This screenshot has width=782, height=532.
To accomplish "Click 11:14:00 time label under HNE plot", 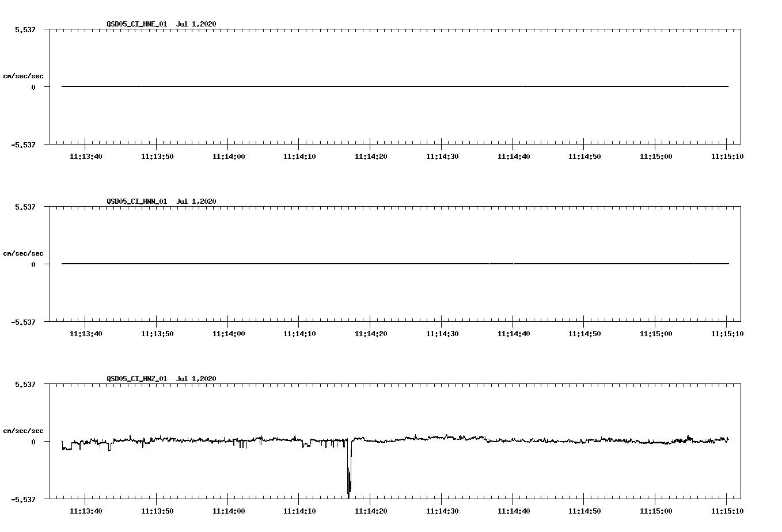I will point(229,157).
